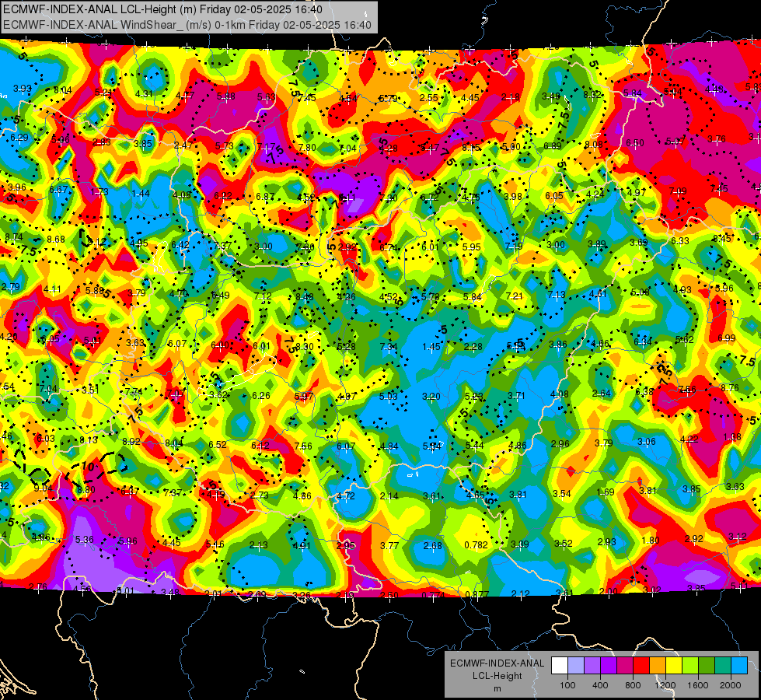Click the wind shear value 6.99
Viewport: 761px width, 700px height.
pos(727,338)
